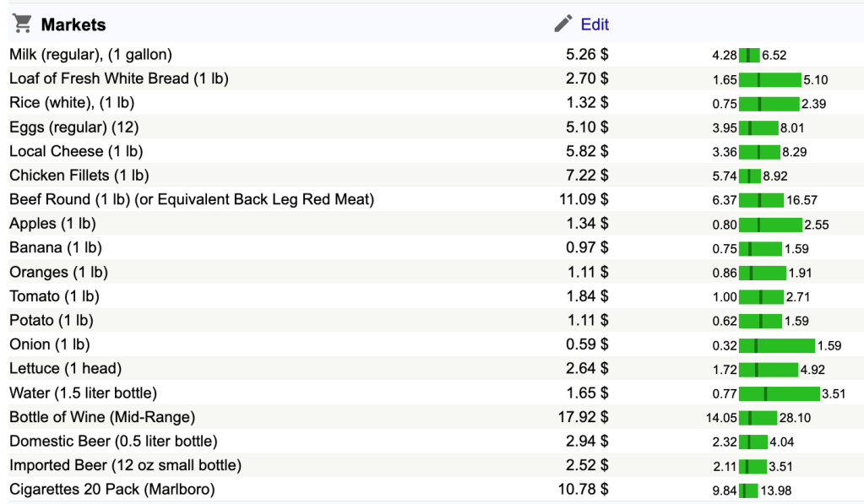Click the Imported Beer row label

click(x=125, y=465)
